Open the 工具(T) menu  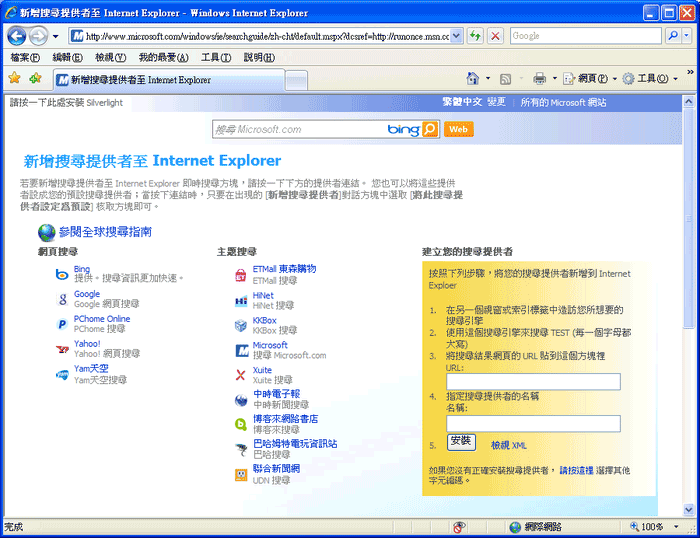click(x=216, y=57)
